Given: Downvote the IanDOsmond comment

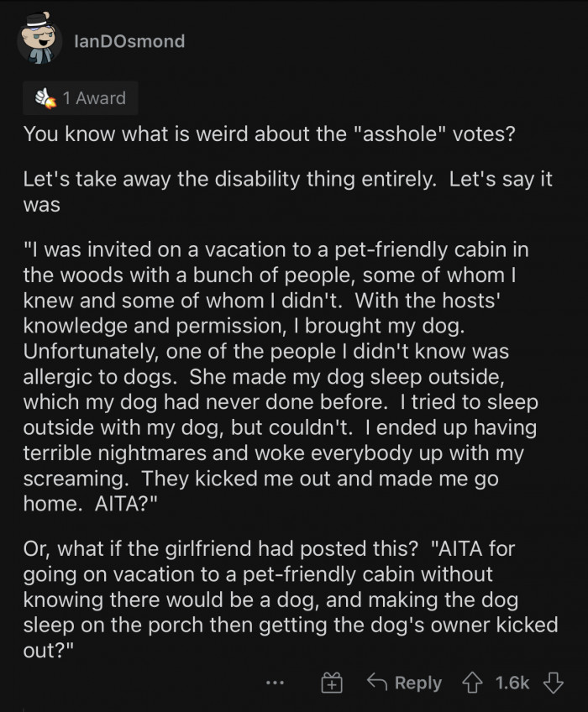Looking at the screenshot, I should pyautogui.click(x=554, y=683).
